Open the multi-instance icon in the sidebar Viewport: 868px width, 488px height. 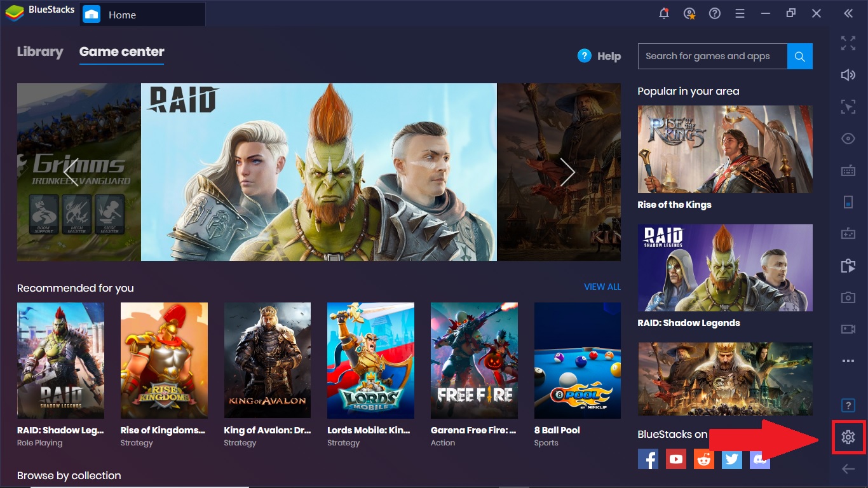[848, 266]
